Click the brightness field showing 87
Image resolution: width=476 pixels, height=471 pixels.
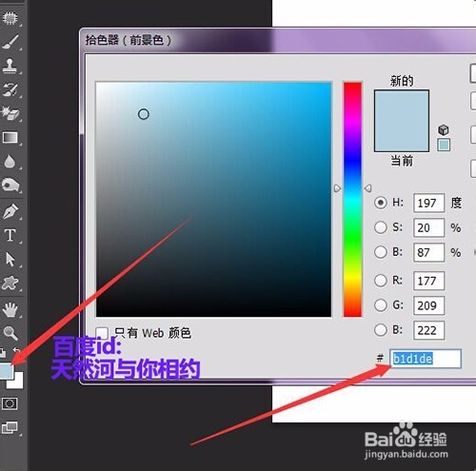[428, 252]
